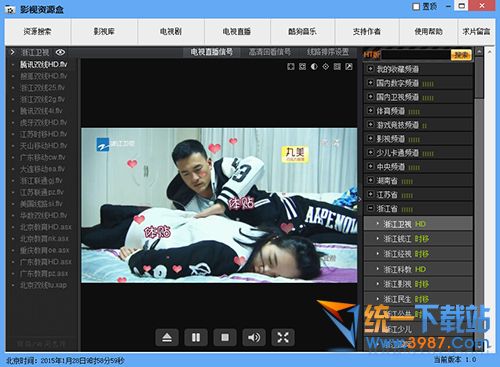
Task: Click the channel search input field
Action: [416, 55]
